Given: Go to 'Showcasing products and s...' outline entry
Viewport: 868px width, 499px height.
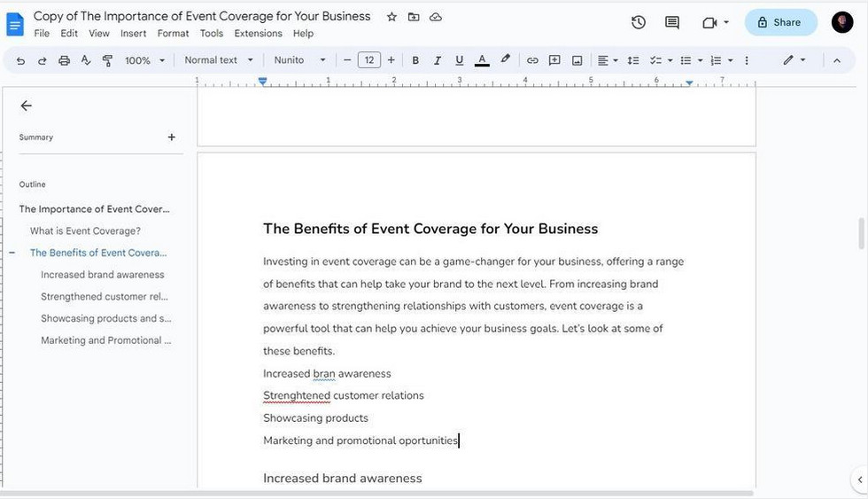Looking at the screenshot, I should (105, 318).
